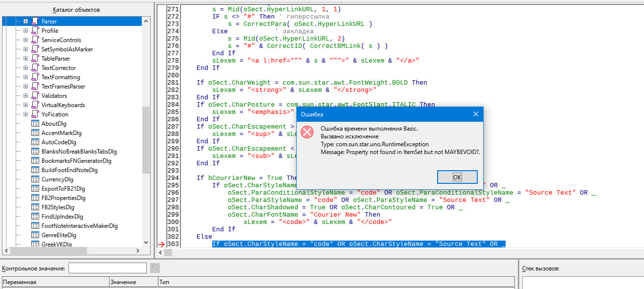Select the FB2StylesDlg label in the tree
This screenshot has width=644, height=289.
pos(59,207)
